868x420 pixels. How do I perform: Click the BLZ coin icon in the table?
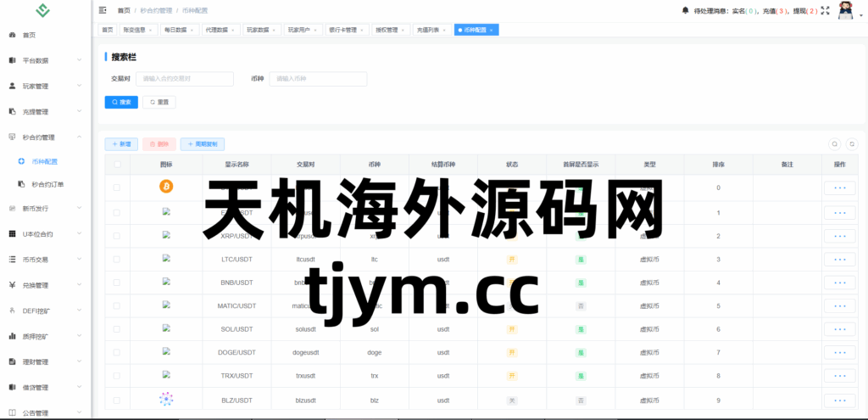point(166,399)
